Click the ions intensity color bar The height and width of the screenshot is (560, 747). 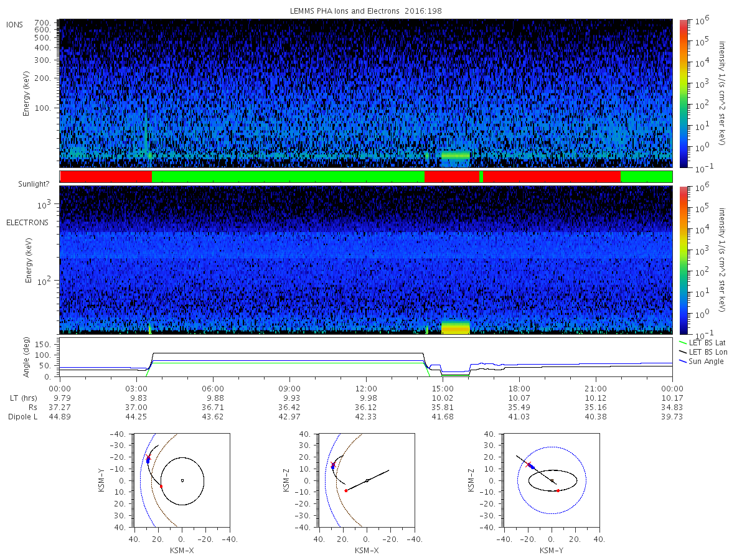(684, 93)
